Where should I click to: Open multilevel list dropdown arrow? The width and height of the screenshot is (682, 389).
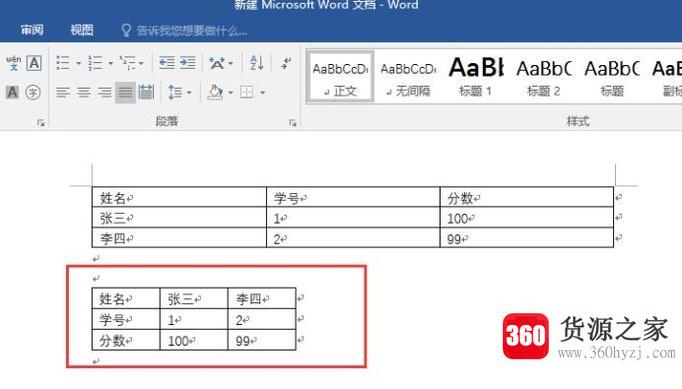click(x=141, y=64)
